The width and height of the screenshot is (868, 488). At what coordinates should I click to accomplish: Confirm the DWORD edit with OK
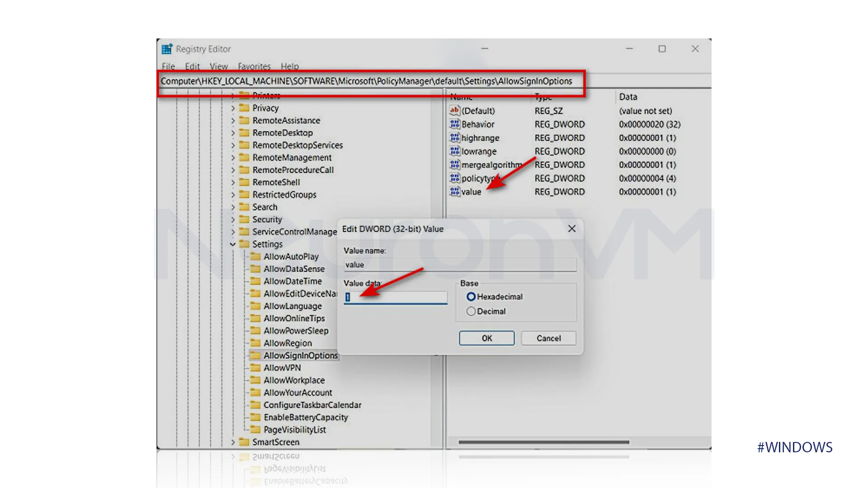click(x=487, y=338)
